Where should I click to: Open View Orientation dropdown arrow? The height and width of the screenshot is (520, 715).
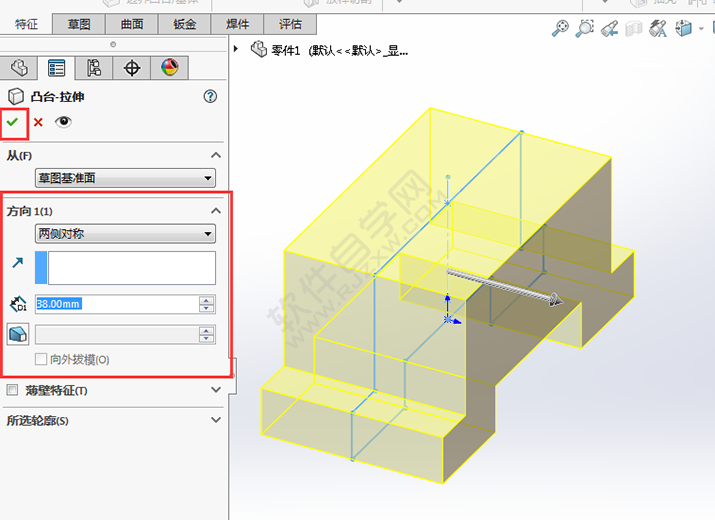tap(701, 29)
